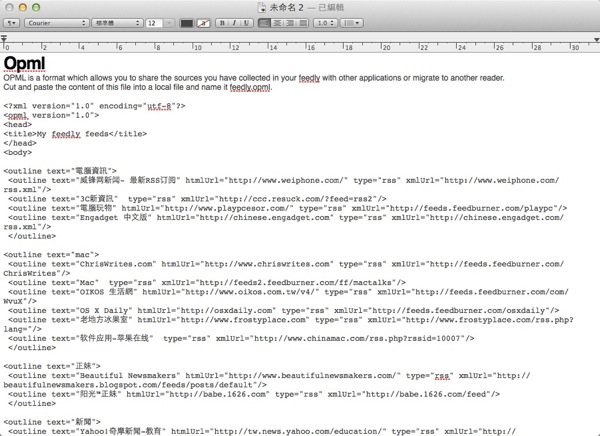The height and width of the screenshot is (436, 600).
Task: Toggle italic formatting
Action: pyautogui.click(x=234, y=23)
